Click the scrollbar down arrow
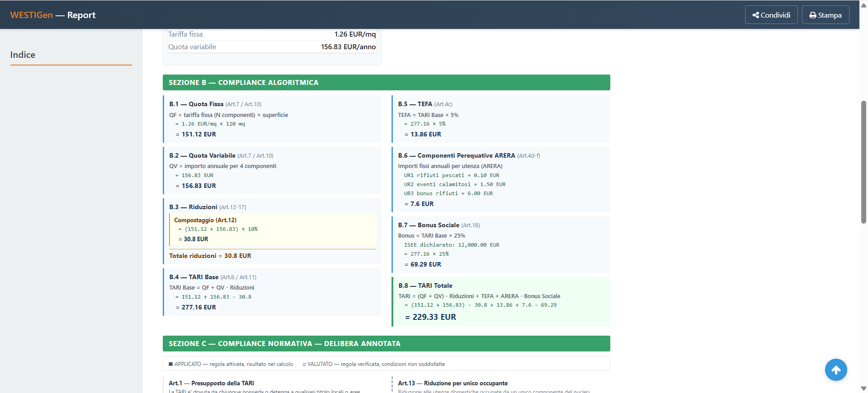Screen dimensions: 868x393 [863, 388]
